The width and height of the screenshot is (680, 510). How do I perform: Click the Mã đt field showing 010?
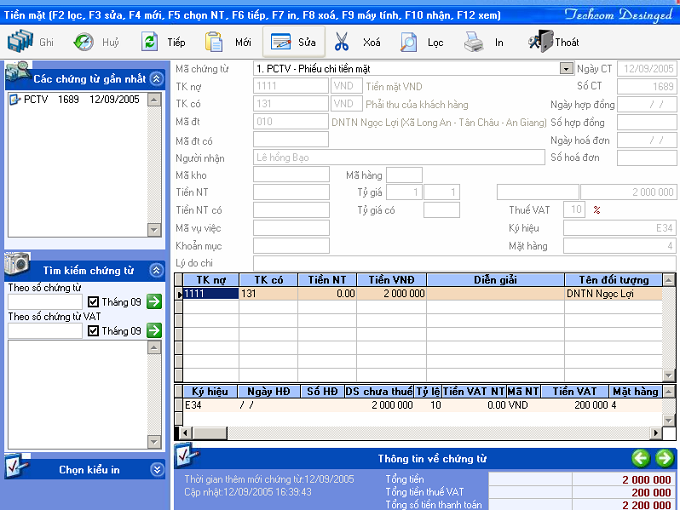click(291, 121)
